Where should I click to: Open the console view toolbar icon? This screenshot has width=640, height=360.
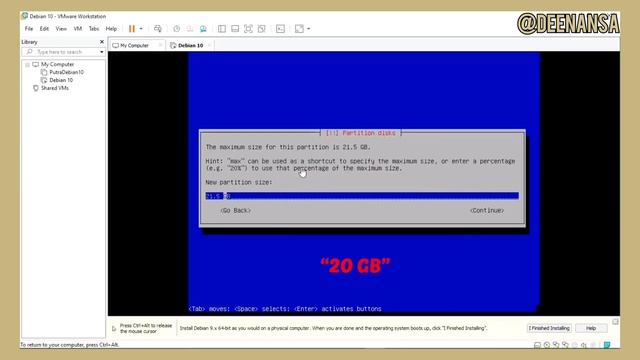[280, 29]
